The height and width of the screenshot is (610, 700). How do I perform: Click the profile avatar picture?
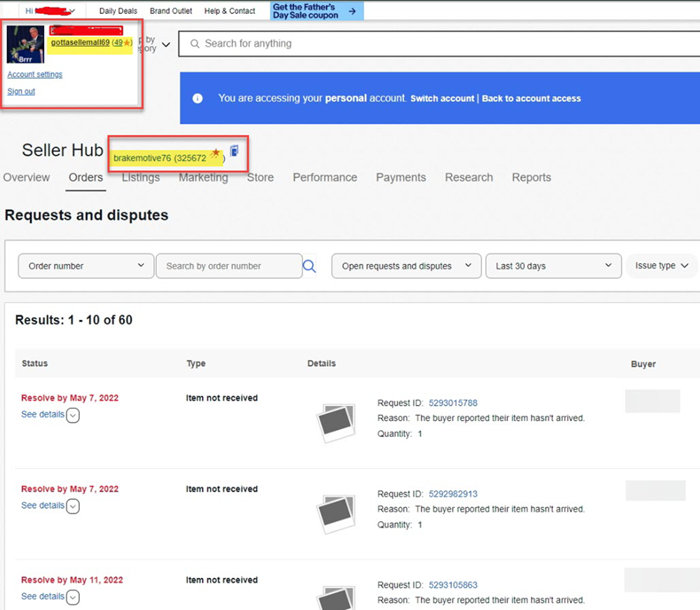click(26, 45)
